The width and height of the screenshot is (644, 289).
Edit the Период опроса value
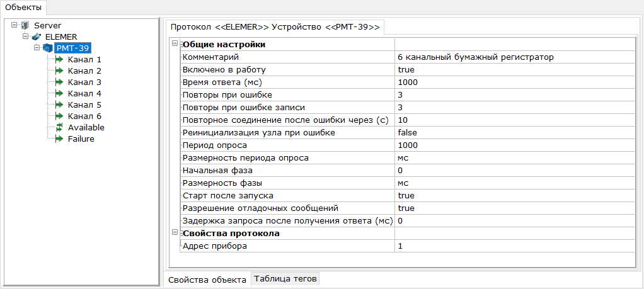(x=516, y=145)
